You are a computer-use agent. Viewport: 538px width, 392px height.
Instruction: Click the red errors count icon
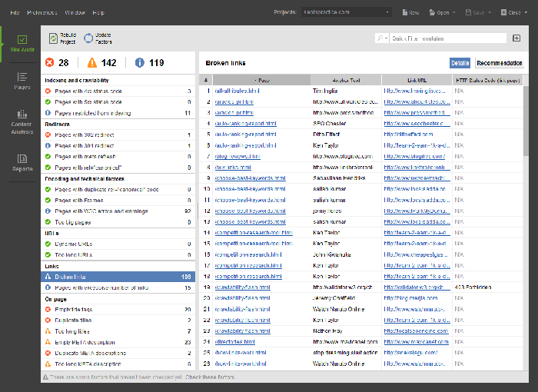(x=50, y=63)
